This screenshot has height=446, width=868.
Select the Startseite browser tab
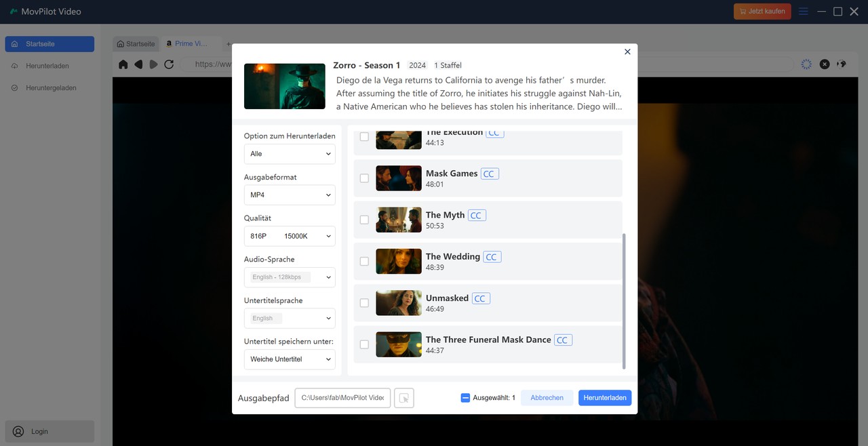(x=135, y=43)
